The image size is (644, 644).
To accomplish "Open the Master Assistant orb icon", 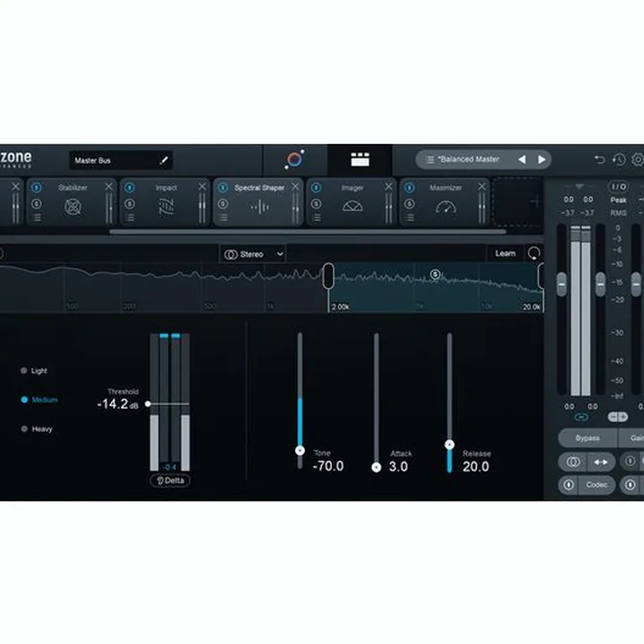I will (294, 159).
